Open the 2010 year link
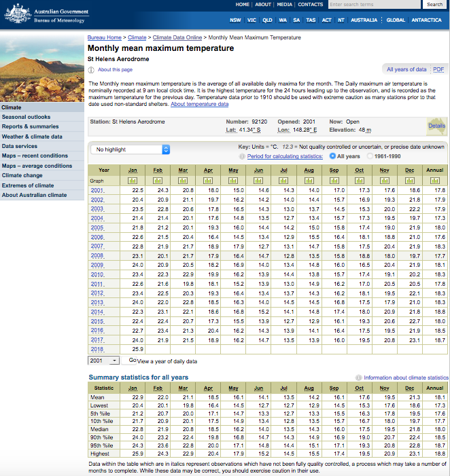The image size is (450, 476). point(98,274)
